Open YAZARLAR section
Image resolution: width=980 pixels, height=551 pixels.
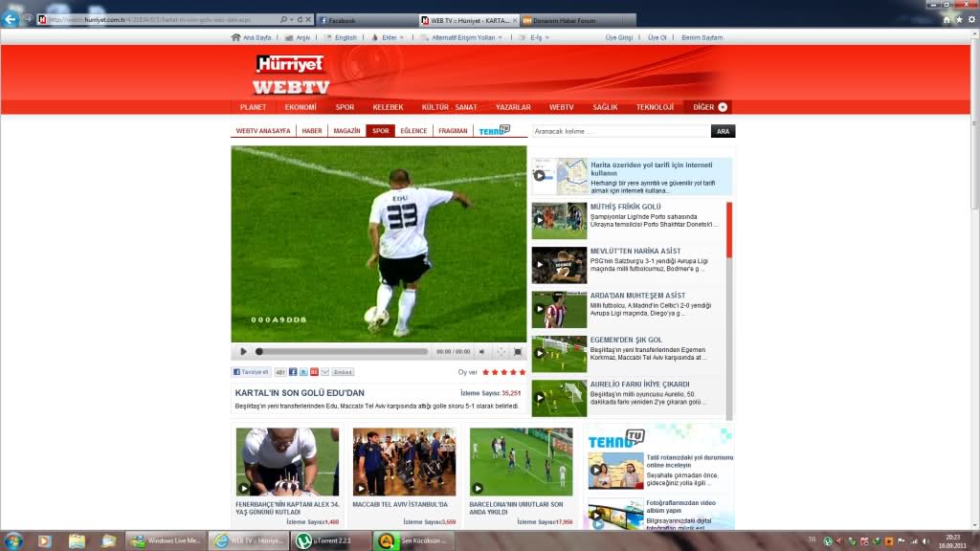[x=513, y=107]
